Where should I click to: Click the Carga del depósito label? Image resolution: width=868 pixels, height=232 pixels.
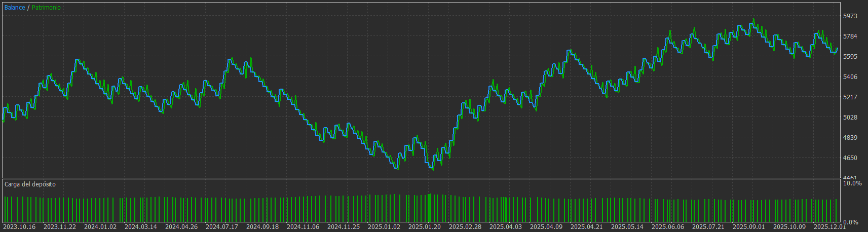point(30,184)
